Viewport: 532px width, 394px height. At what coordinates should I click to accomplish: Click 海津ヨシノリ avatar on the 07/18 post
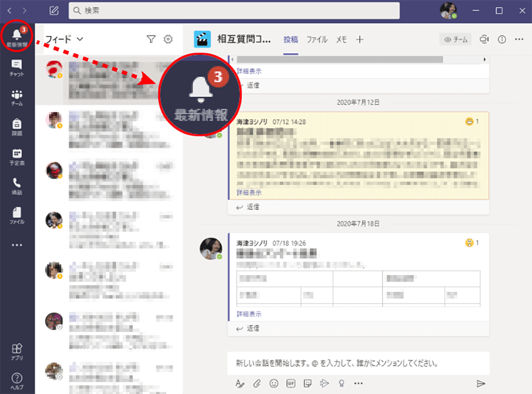(x=211, y=249)
